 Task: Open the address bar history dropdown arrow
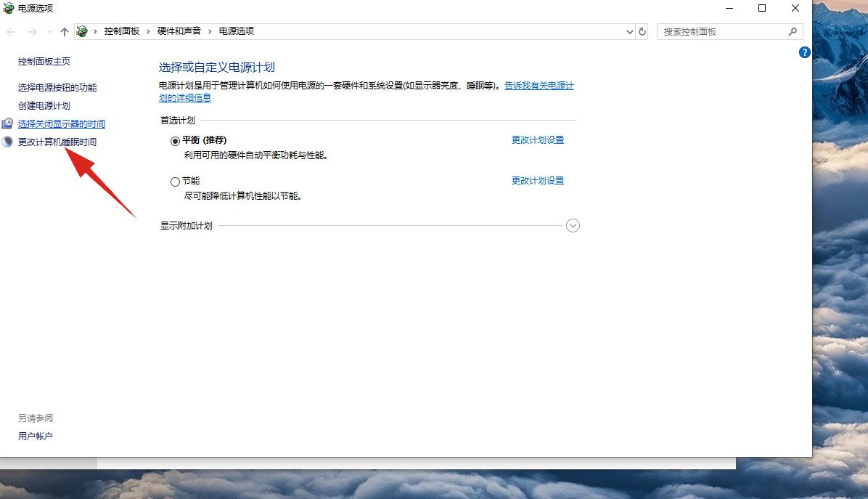[x=629, y=31]
